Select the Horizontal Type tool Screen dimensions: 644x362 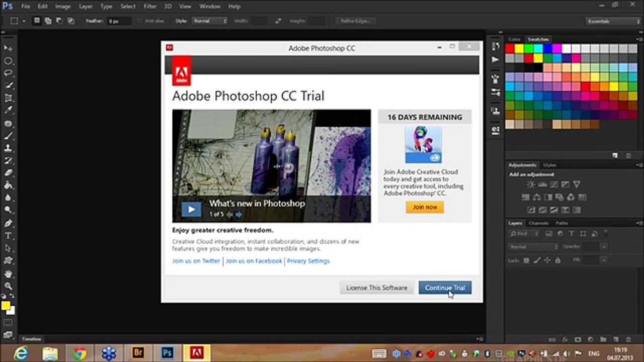tap(9, 236)
